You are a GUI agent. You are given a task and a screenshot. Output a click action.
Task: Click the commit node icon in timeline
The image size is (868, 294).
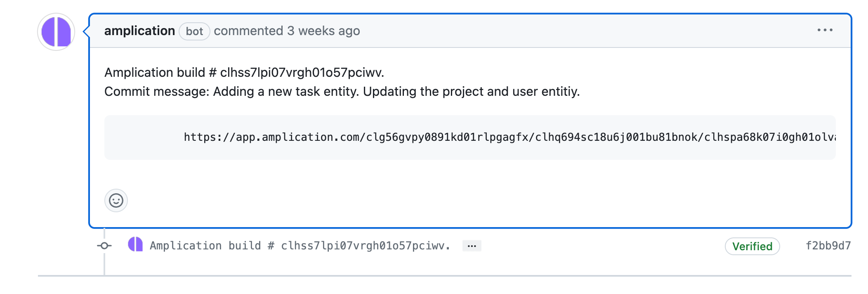(x=104, y=246)
